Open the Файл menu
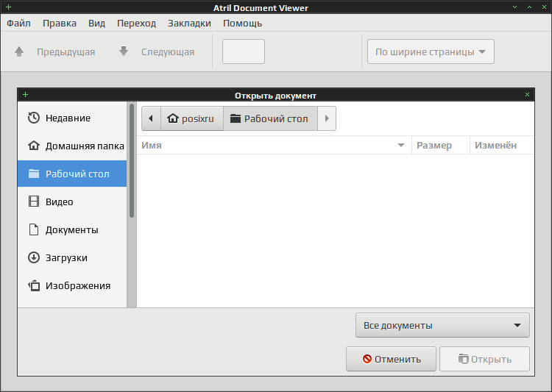Screen dimensions: 552x392 pyautogui.click(x=18, y=24)
